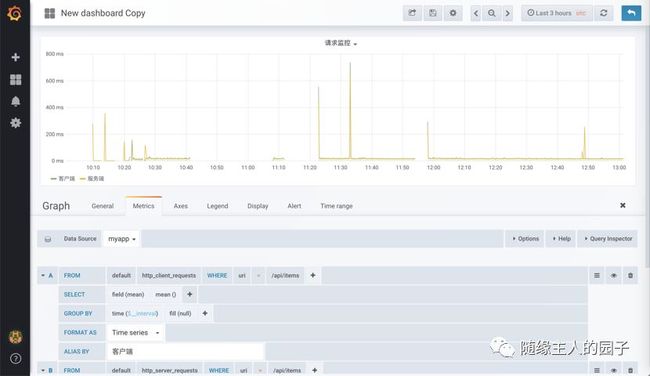Open the Time series format dropdown
Screen dimensions: 650x376
(x=136, y=332)
